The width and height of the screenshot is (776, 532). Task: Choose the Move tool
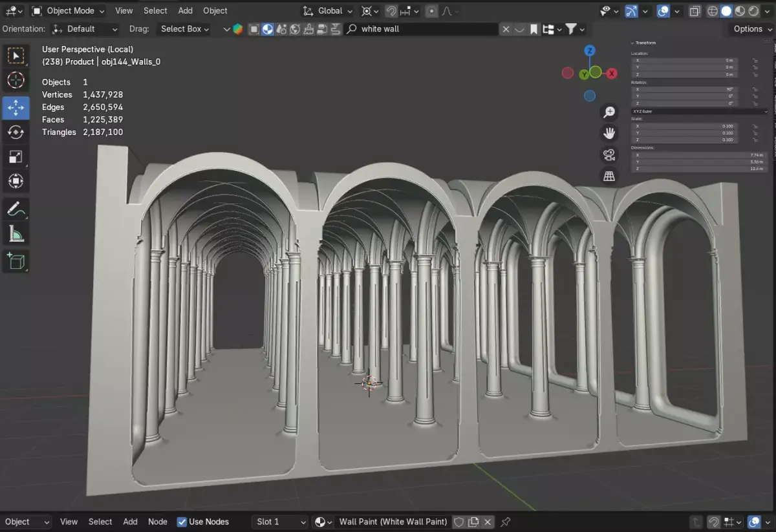(x=16, y=107)
